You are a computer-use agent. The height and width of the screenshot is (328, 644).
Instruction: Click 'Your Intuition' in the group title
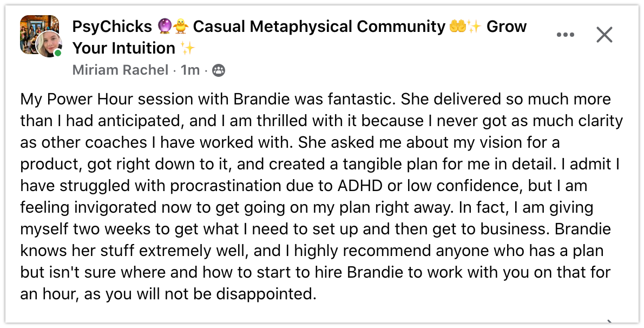pyautogui.click(x=124, y=48)
